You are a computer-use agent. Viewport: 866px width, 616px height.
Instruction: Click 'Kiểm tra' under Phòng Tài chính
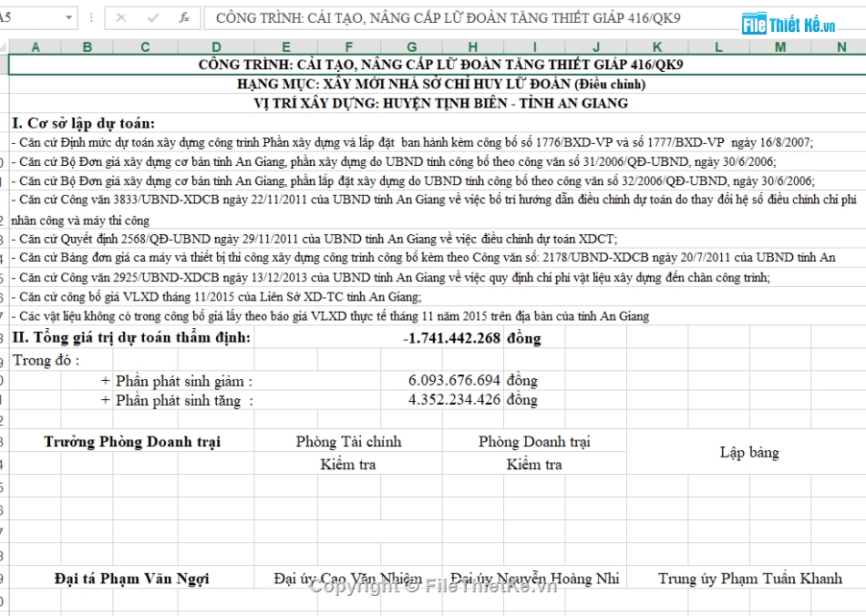coord(348,464)
